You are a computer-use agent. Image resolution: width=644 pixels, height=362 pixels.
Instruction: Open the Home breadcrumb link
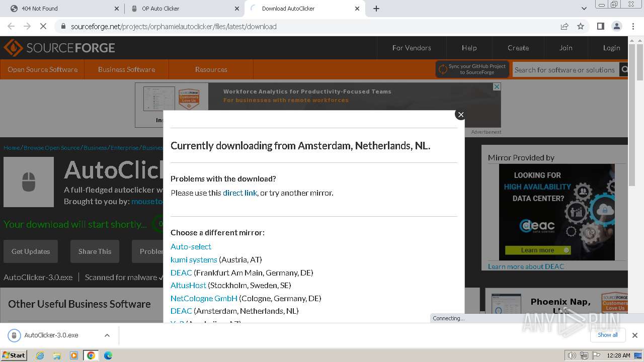[x=12, y=148]
